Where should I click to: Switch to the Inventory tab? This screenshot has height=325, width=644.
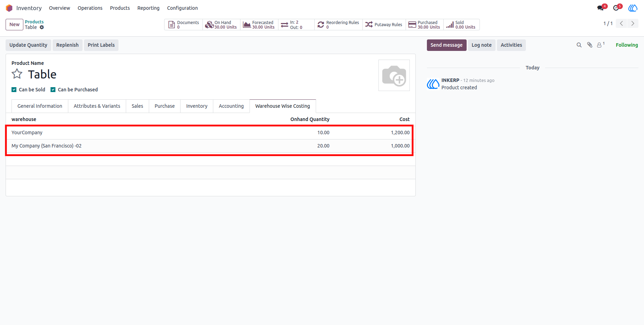click(x=197, y=106)
